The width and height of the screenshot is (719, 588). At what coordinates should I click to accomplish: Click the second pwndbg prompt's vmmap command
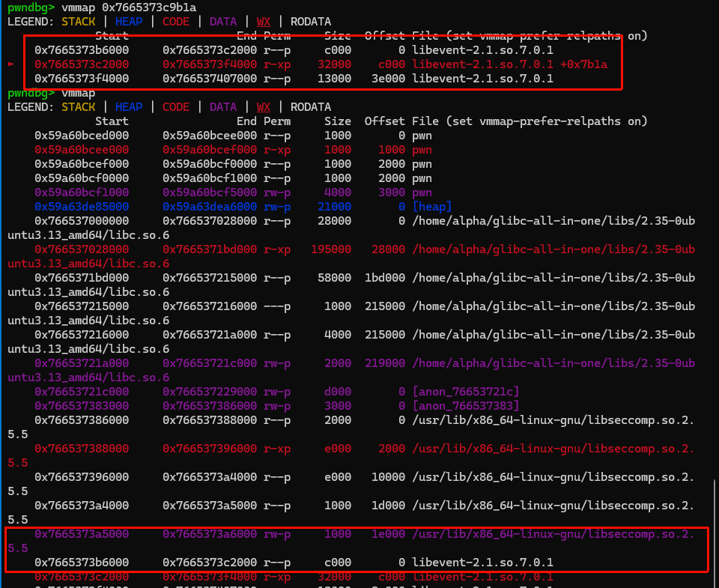click(x=79, y=93)
